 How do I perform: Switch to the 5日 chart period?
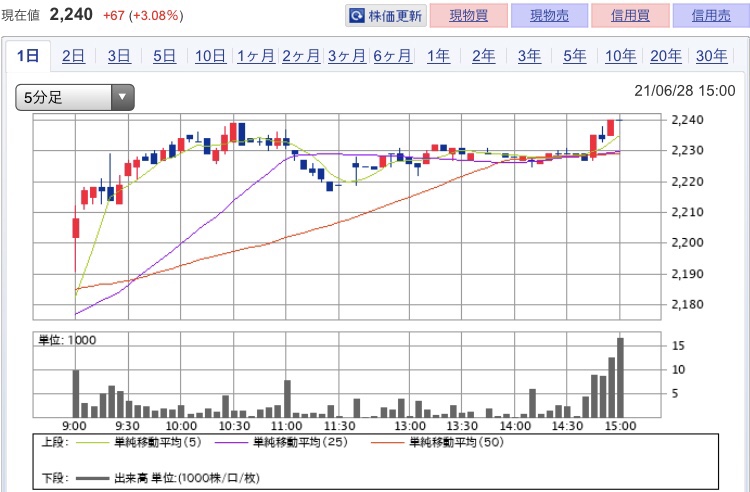pyautogui.click(x=164, y=56)
